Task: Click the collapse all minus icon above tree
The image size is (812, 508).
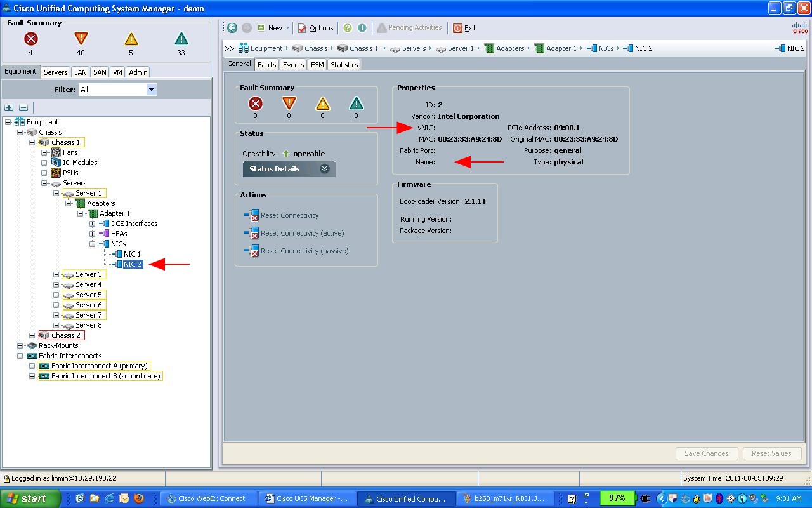Action: coord(23,108)
